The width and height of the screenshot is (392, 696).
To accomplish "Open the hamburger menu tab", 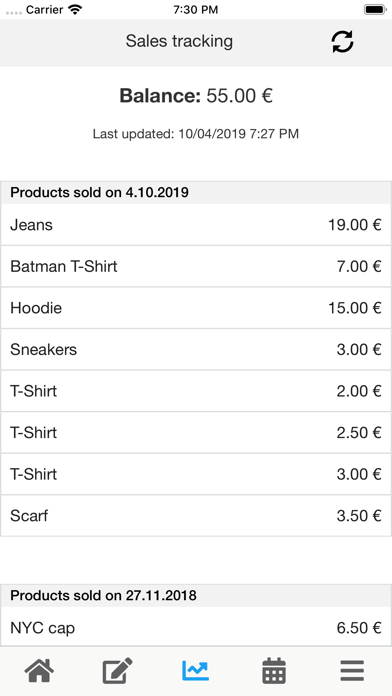I will point(352,671).
